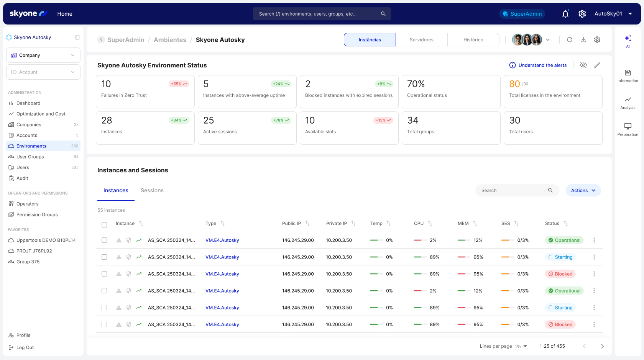Click the Instances and Sessions search field
Viewport: 644px width, 360px height.
(x=513, y=190)
